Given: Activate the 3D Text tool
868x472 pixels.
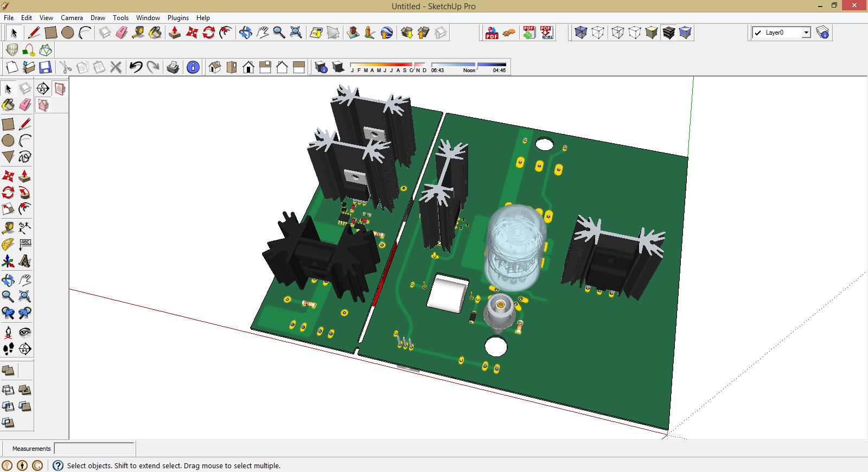Looking at the screenshot, I should coord(25,261).
